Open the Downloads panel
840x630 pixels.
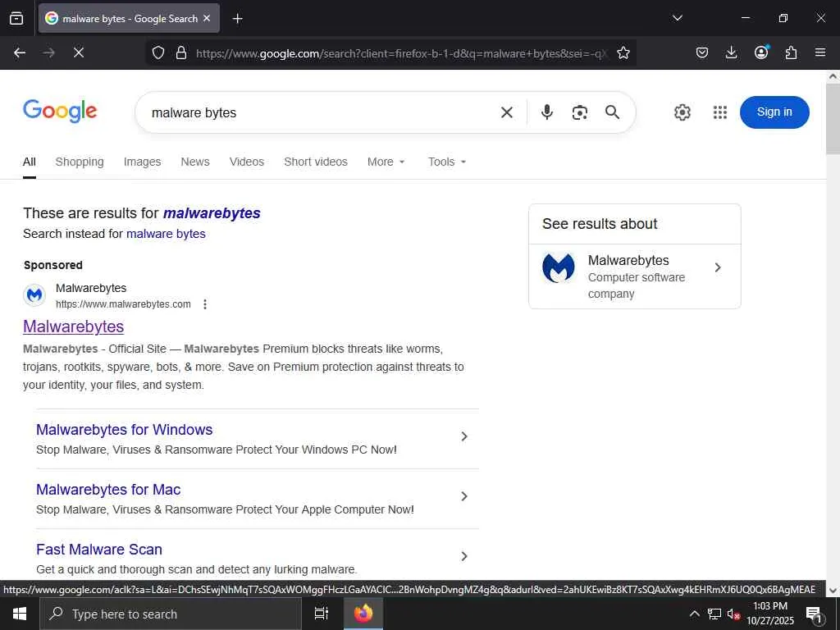point(731,52)
